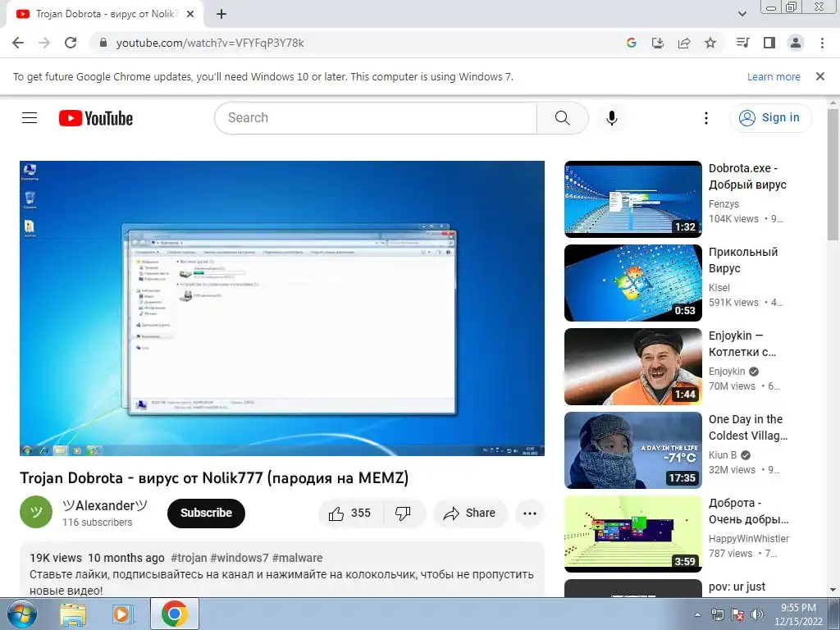
Task: Share this page using the address bar icon
Action: coord(684,43)
